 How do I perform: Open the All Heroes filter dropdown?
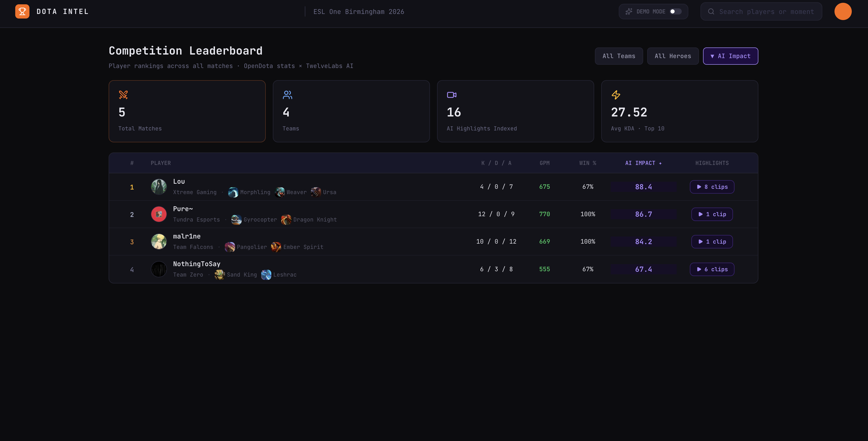tap(673, 56)
